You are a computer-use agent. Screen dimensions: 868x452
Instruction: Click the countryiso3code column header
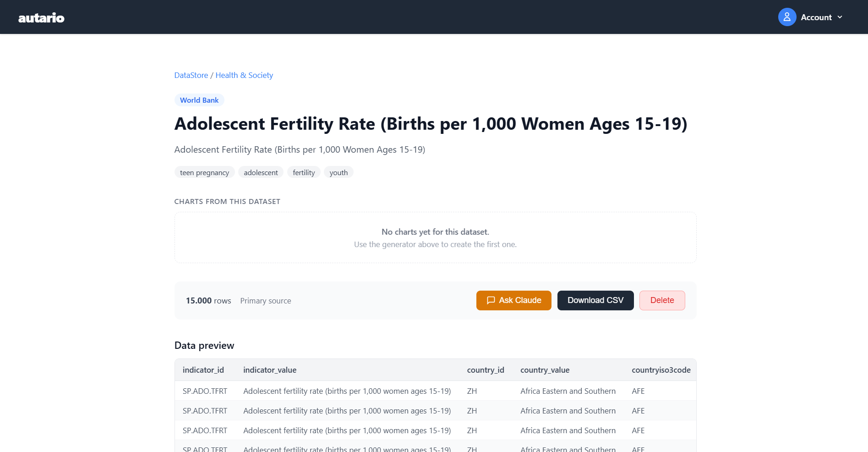pyautogui.click(x=661, y=370)
